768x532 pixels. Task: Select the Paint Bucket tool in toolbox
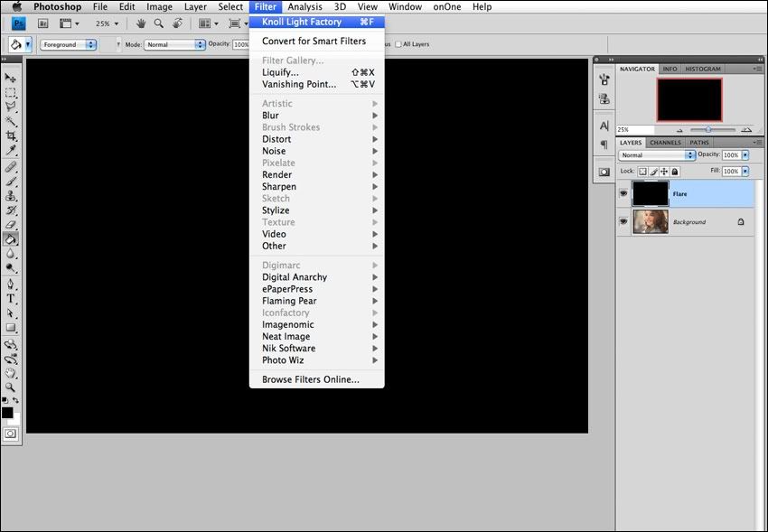10,239
